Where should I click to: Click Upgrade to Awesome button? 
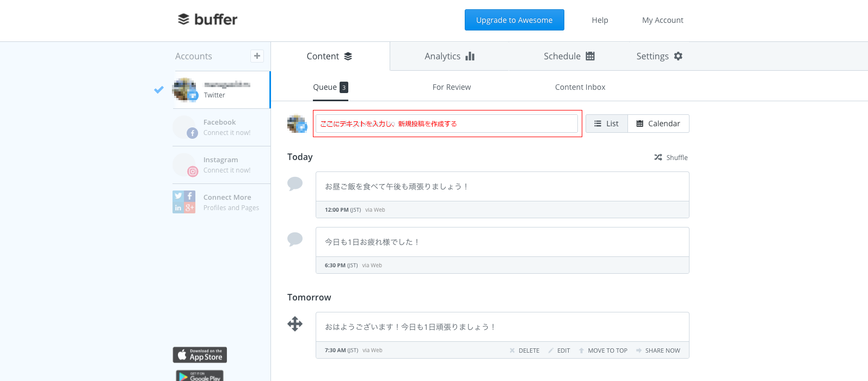(514, 20)
